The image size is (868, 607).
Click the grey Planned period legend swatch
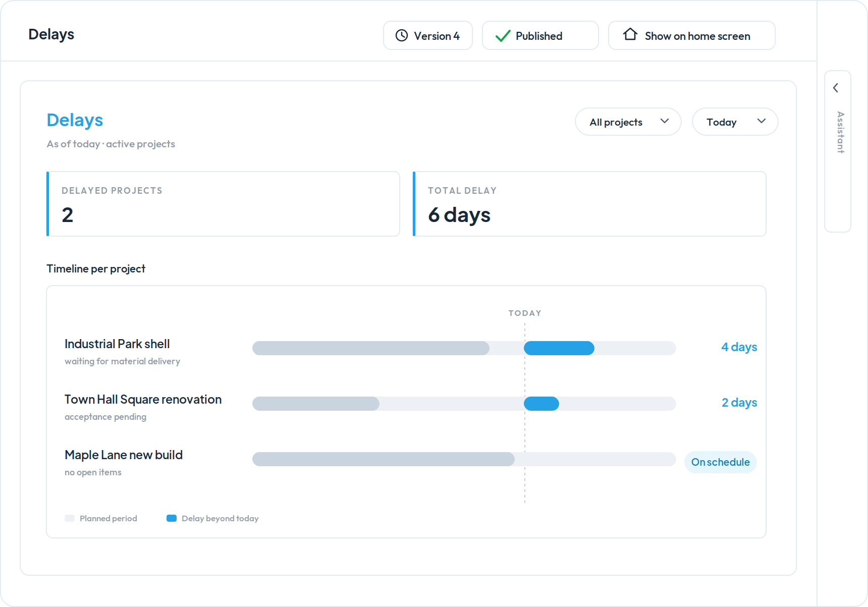(70, 518)
